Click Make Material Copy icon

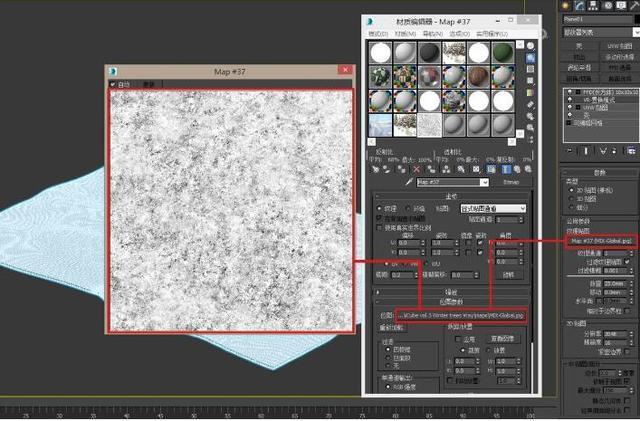431,169
